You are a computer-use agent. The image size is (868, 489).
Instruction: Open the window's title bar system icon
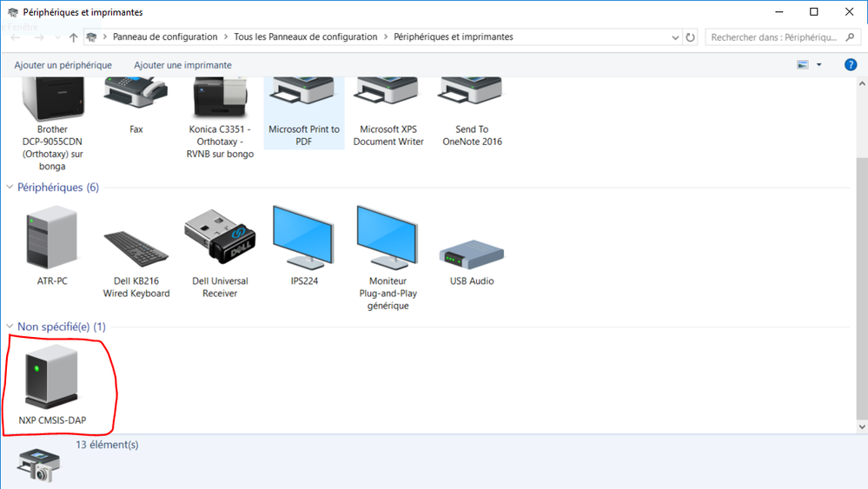coord(12,11)
